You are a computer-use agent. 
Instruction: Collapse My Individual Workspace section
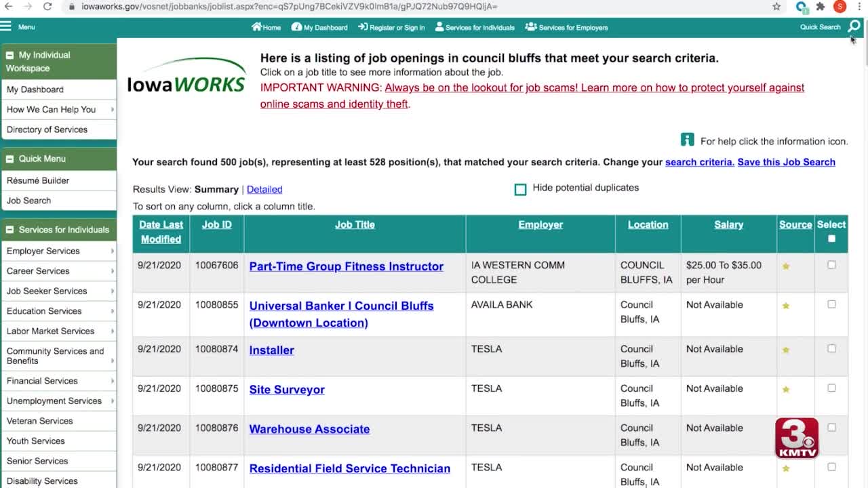10,55
